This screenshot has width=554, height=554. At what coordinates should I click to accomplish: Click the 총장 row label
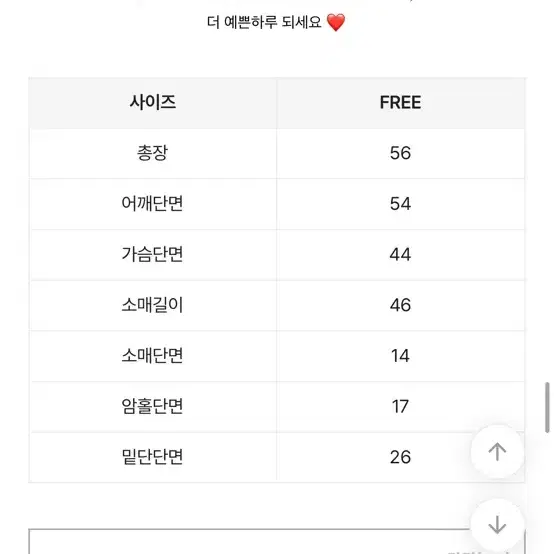pyautogui.click(x=153, y=153)
